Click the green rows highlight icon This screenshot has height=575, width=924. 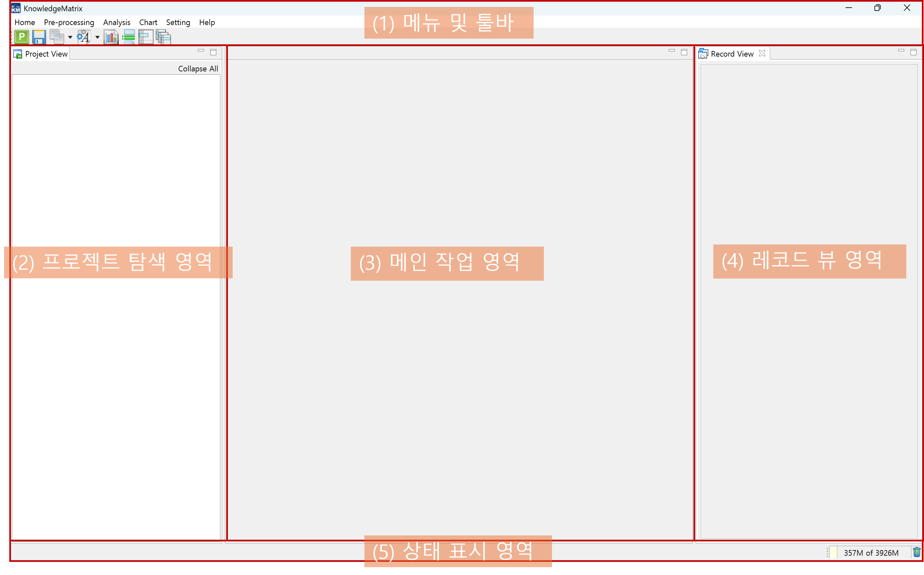coord(129,37)
